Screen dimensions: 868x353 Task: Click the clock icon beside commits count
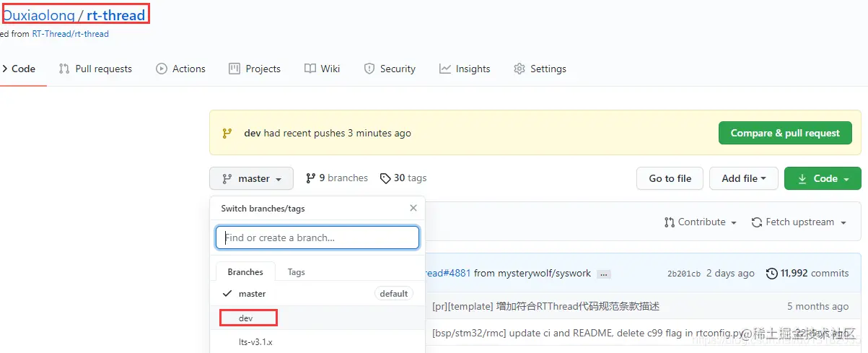point(772,274)
